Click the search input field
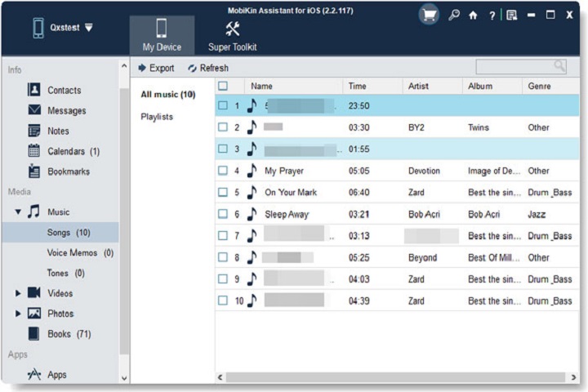588x392 pixels. tap(514, 67)
